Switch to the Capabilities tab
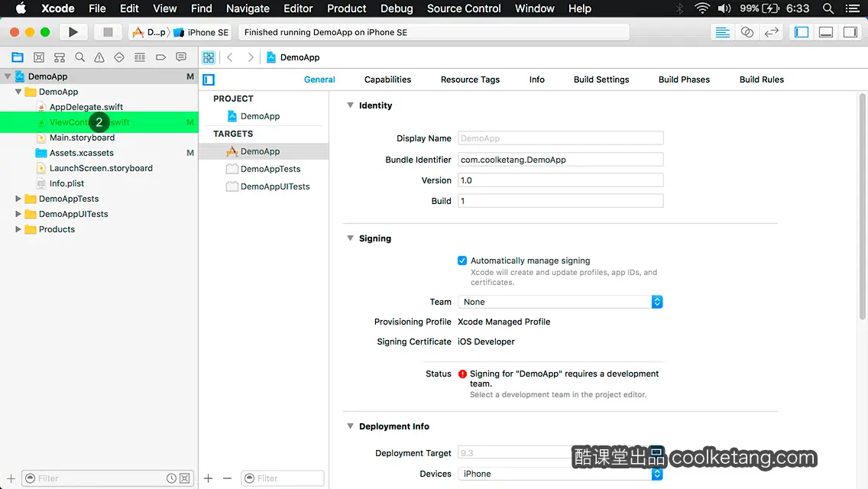This screenshot has height=489, width=868. pyautogui.click(x=387, y=79)
